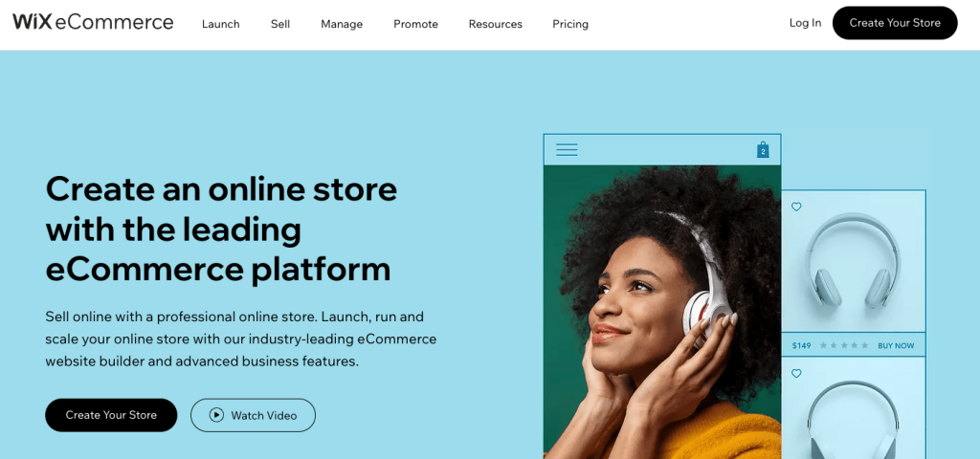This screenshot has height=459, width=980.
Task: Open the Manage menu
Action: click(x=342, y=24)
